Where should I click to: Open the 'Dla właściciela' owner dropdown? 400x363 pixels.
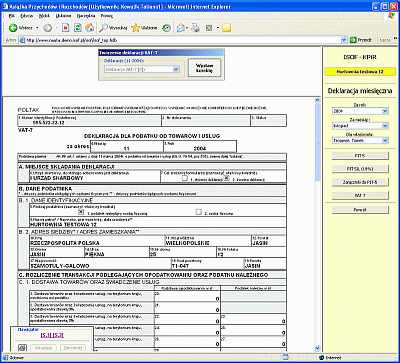(360, 140)
